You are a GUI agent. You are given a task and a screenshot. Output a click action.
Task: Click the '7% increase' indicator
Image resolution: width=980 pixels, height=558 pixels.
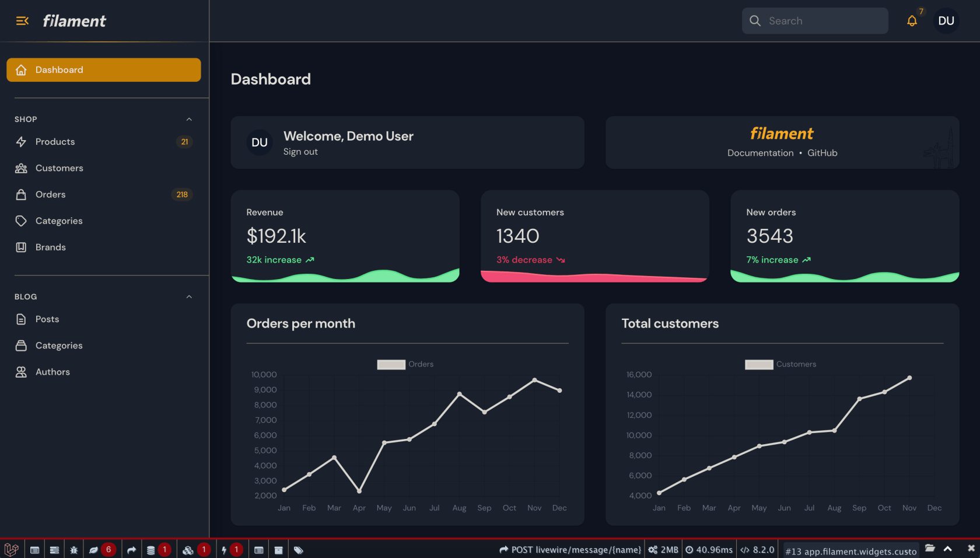778,260
